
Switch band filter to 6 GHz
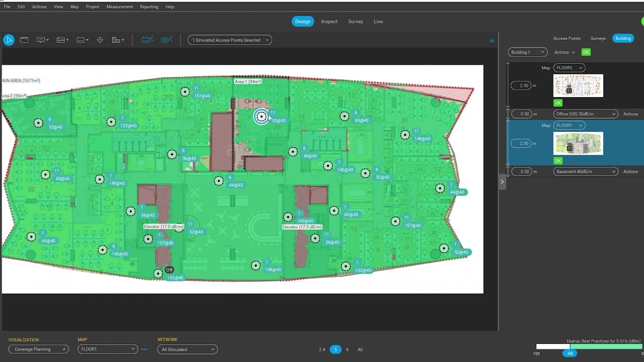[347, 349]
